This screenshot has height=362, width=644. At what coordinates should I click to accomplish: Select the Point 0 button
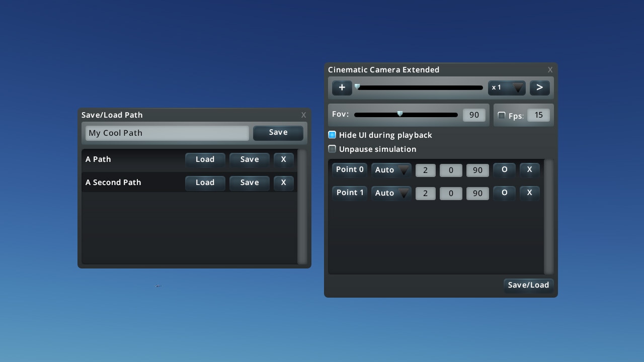coord(350,170)
